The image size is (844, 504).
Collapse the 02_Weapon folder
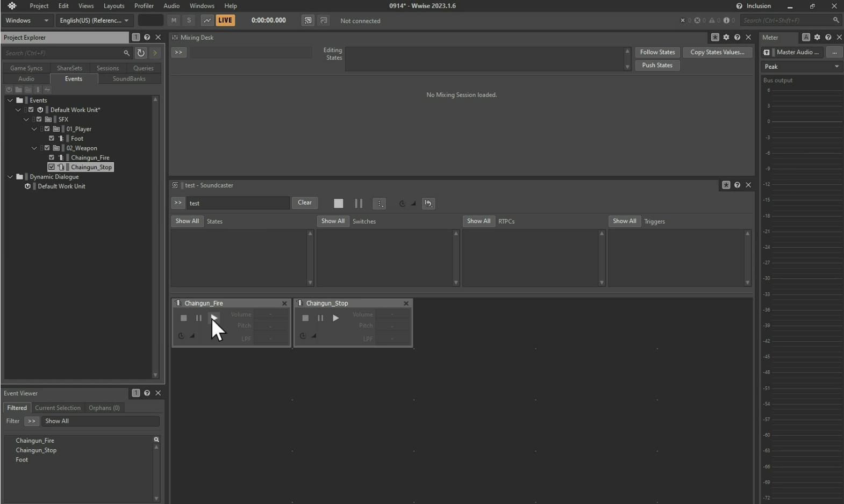pyautogui.click(x=34, y=148)
